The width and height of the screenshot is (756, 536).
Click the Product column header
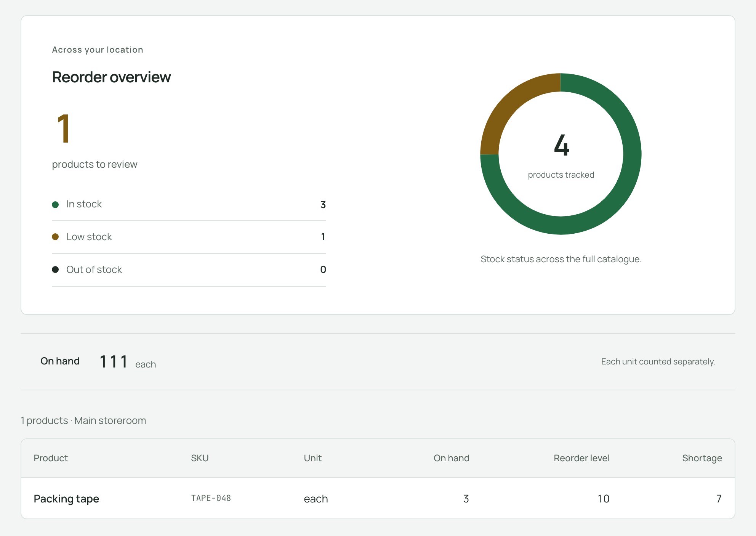(x=51, y=458)
